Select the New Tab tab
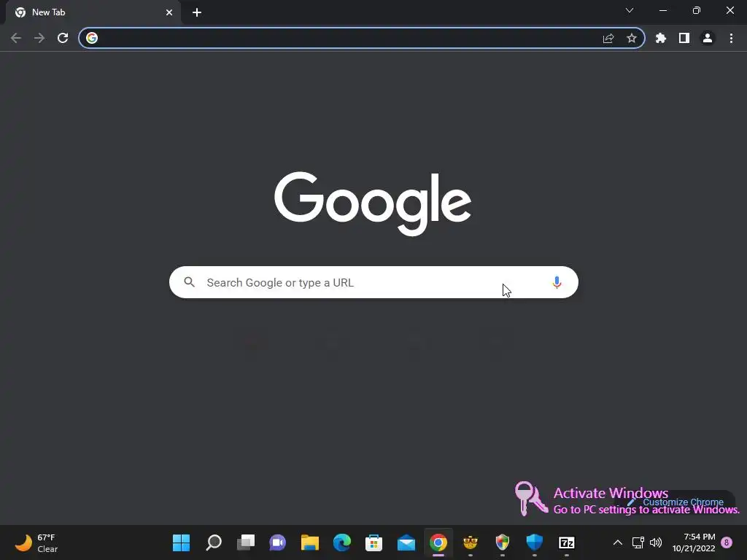747x560 pixels. 93,12
